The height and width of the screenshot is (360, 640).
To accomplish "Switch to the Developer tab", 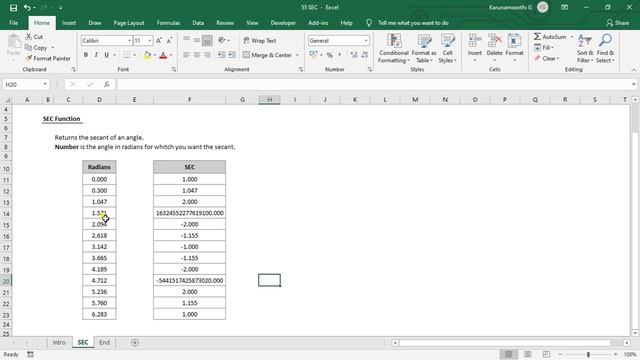I will (283, 23).
